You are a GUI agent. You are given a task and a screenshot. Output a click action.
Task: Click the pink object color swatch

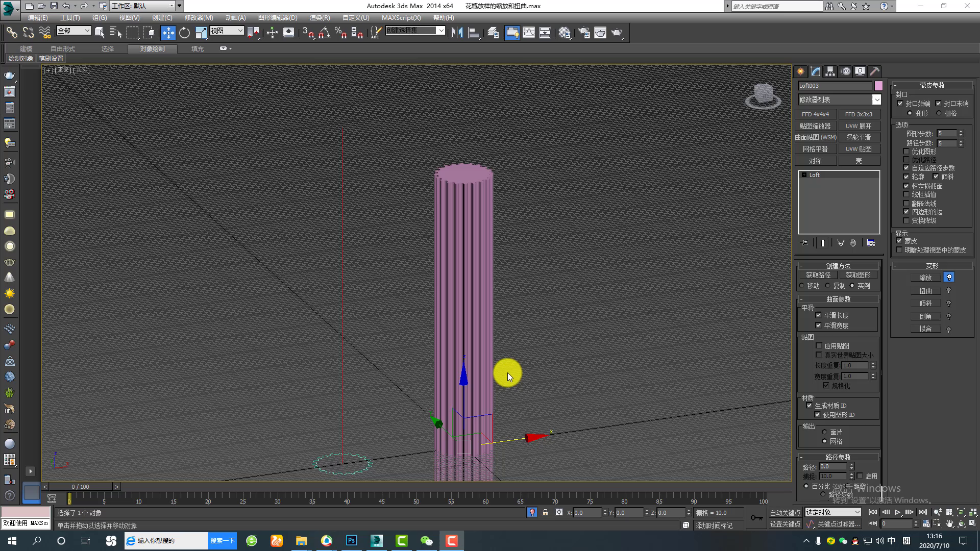[x=878, y=86]
